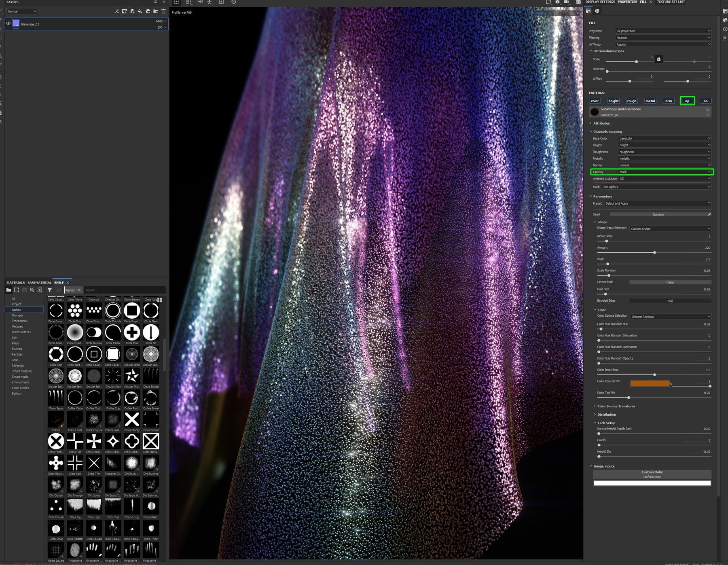This screenshot has width=728, height=565.
Task: Pick the Circle Plus alpha thumbnail
Action: pyautogui.click(x=132, y=332)
